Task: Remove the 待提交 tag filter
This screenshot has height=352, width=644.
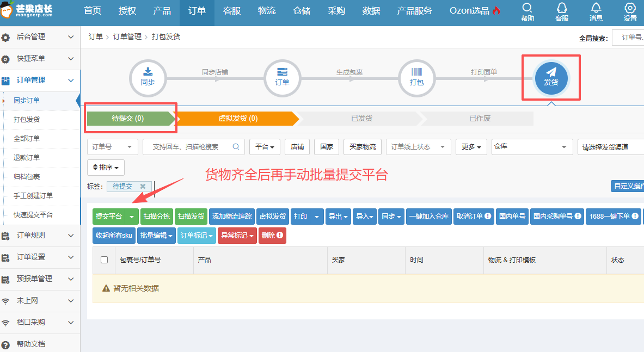Action: (143, 186)
